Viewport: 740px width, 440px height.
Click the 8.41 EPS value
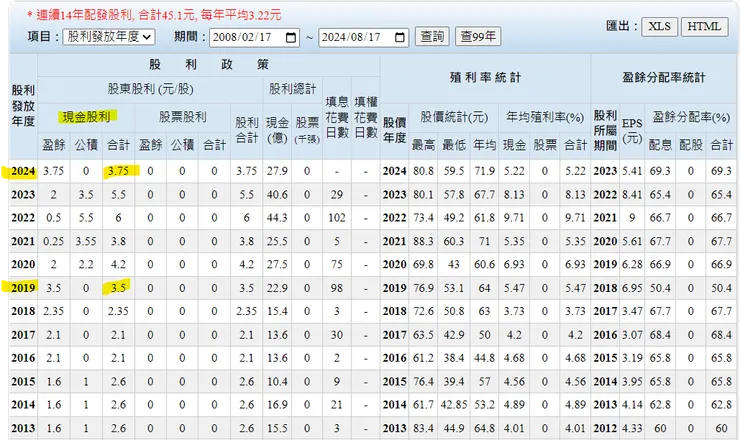pyautogui.click(x=632, y=195)
